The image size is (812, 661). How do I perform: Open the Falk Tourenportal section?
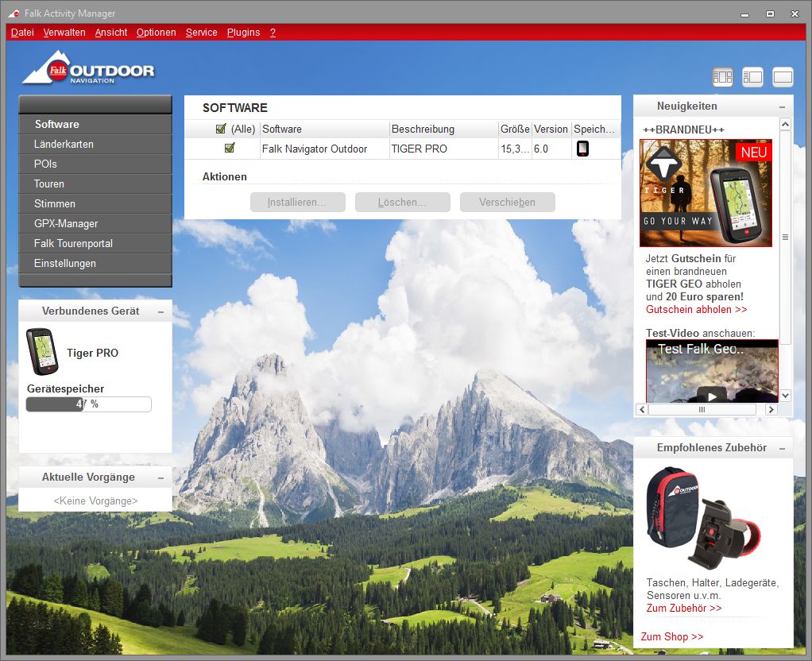click(x=95, y=243)
